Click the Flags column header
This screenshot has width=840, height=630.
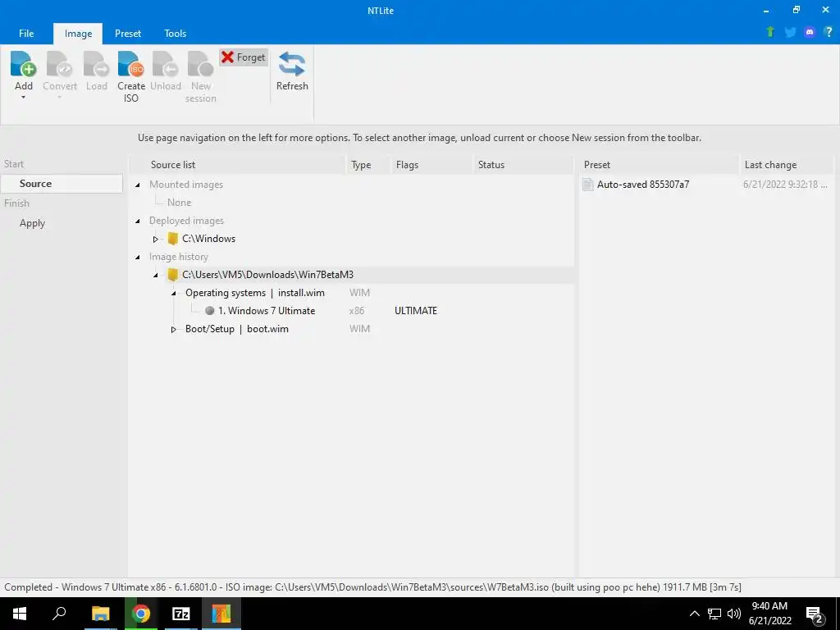coord(433,164)
